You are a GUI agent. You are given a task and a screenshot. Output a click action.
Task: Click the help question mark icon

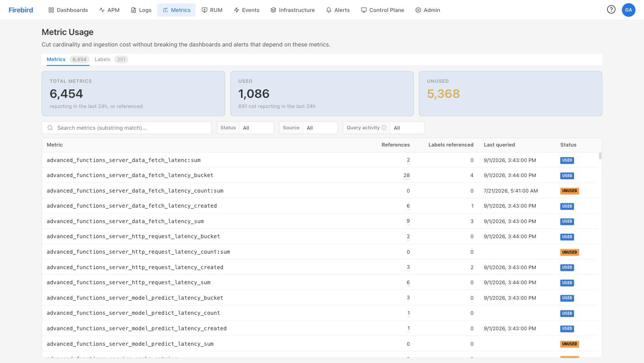pos(611,9)
